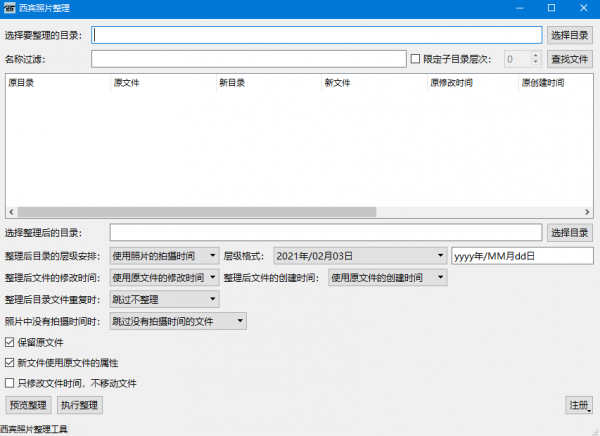Enable the 限定子目录层次 checkbox
600x436 pixels.
415,59
